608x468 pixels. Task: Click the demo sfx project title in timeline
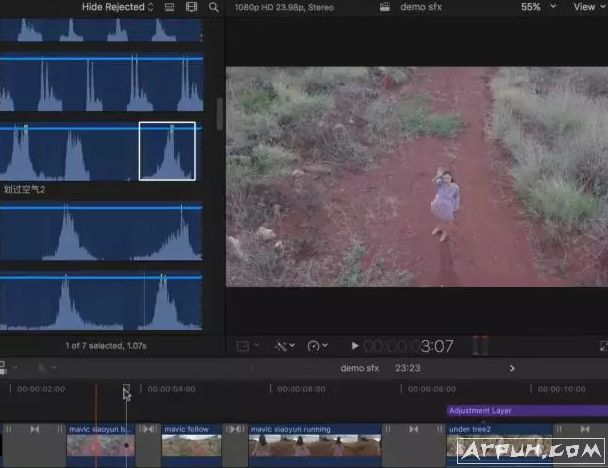pos(359,368)
